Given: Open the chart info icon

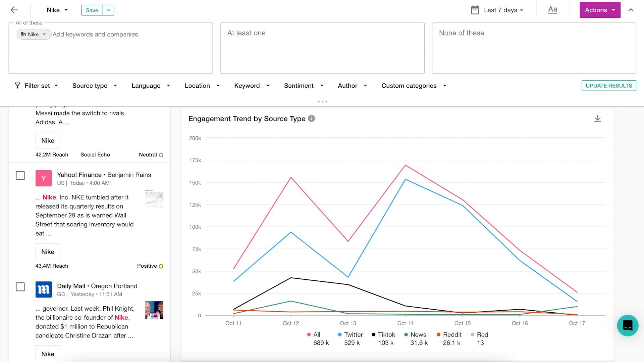Looking at the screenshot, I should click(311, 119).
